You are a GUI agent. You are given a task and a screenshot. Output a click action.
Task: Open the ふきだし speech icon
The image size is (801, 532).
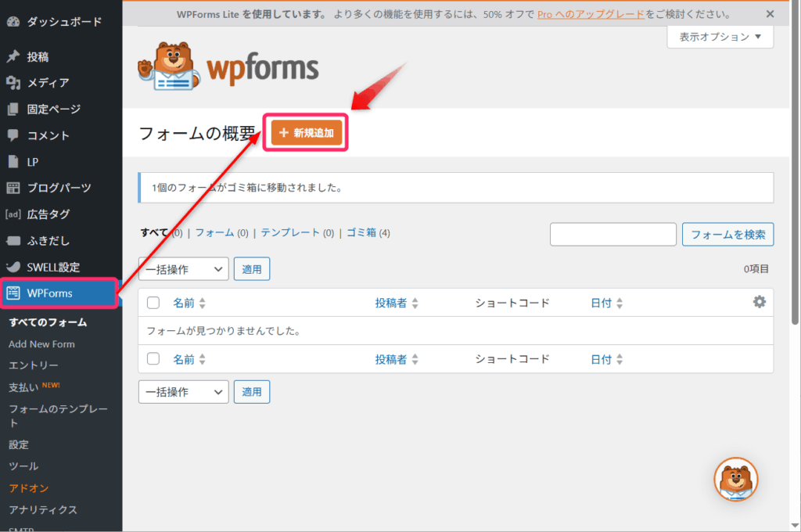[x=13, y=241]
